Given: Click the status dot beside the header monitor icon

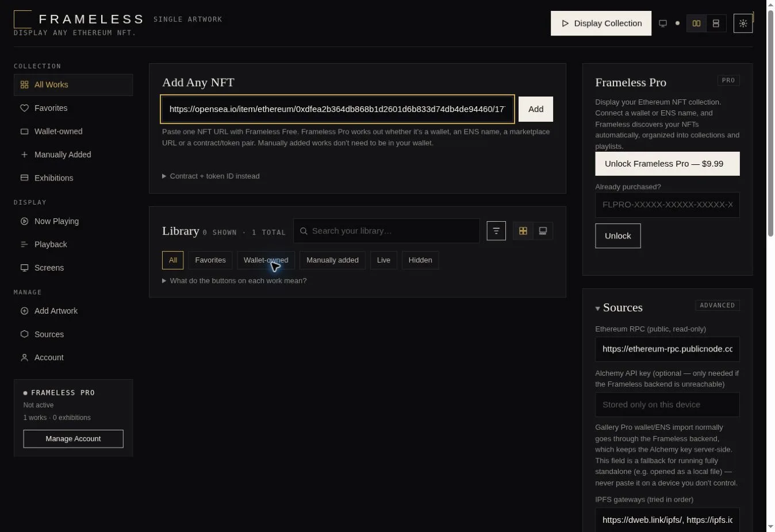Looking at the screenshot, I should tap(677, 24).
